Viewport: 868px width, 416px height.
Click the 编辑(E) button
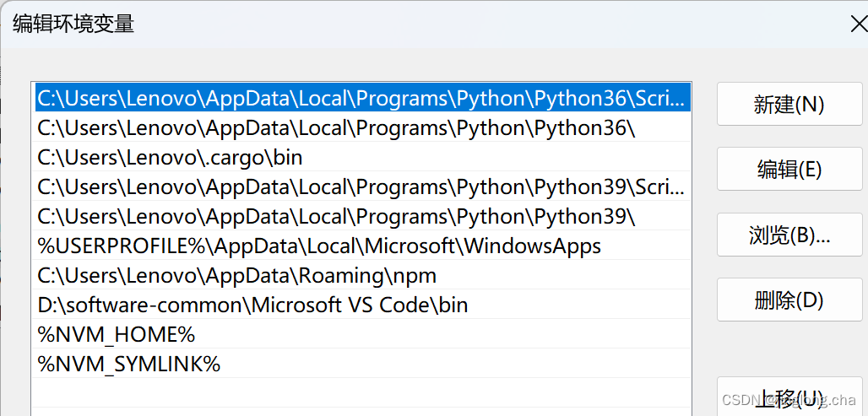tap(789, 170)
